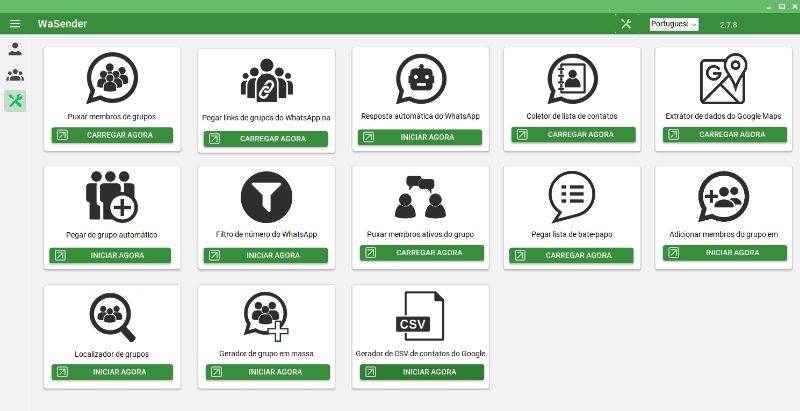This screenshot has width=800, height=411.
Task: Click the CSV file generator icon
Action: (x=420, y=316)
